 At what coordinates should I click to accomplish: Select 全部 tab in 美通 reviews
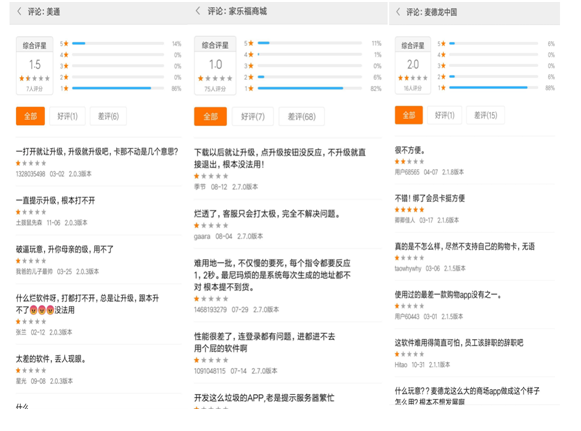coord(30,116)
